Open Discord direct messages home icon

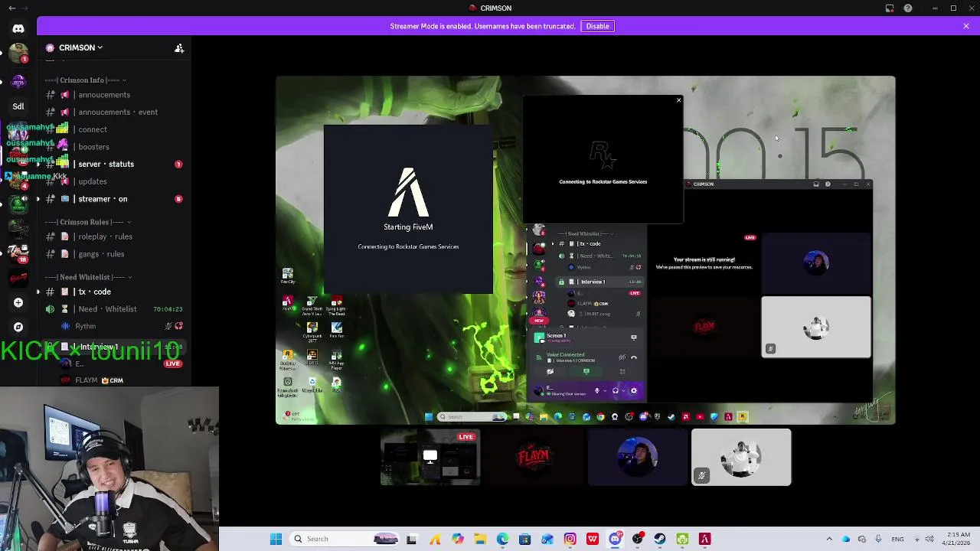point(18,29)
